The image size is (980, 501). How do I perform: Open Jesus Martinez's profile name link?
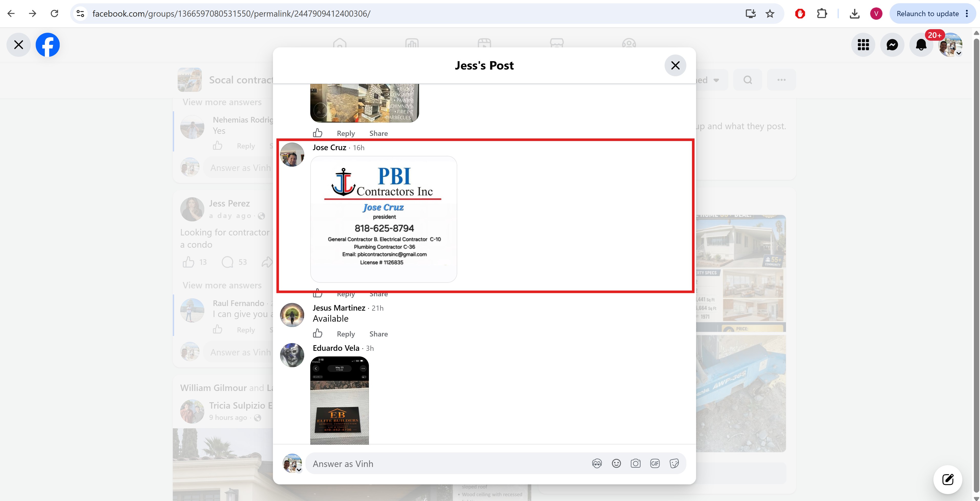point(339,308)
